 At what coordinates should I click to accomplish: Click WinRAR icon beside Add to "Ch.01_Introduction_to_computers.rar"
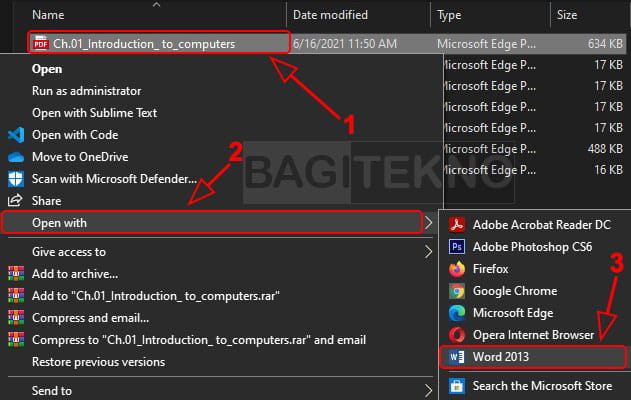16,296
